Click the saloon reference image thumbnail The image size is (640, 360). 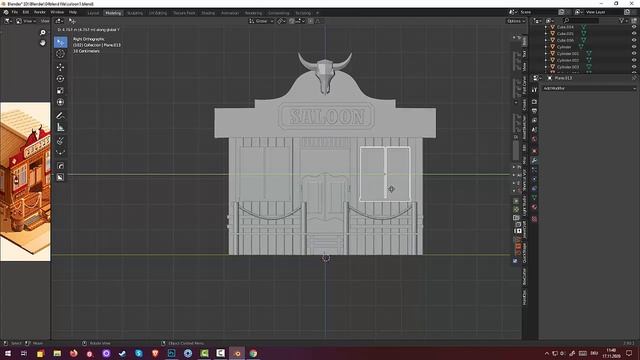25,181
